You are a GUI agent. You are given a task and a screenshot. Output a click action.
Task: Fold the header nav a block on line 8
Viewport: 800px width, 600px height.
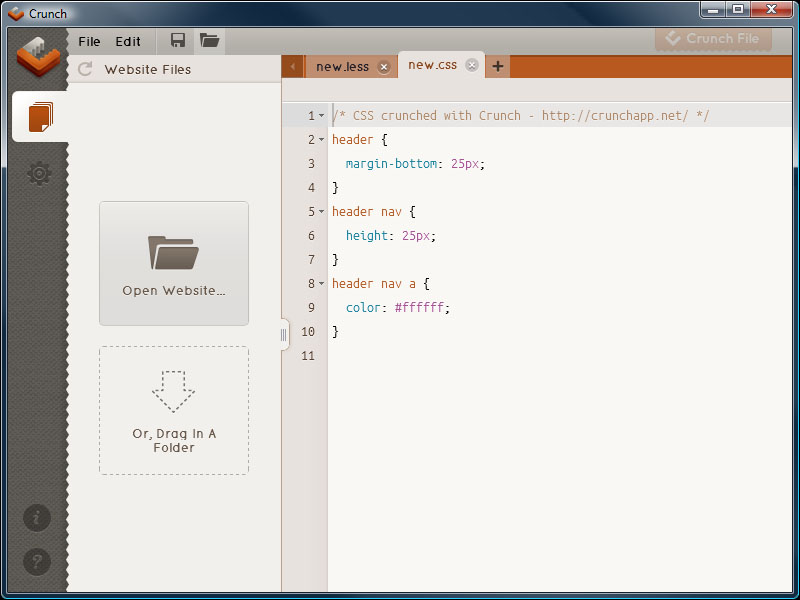321,284
